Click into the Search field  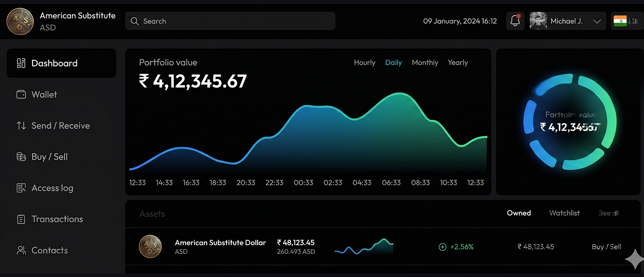[230, 21]
